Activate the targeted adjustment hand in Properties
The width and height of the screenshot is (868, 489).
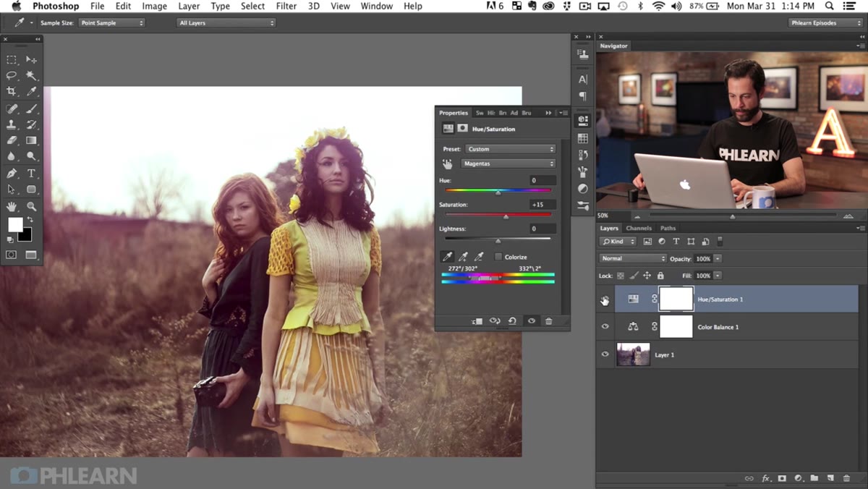pos(448,164)
